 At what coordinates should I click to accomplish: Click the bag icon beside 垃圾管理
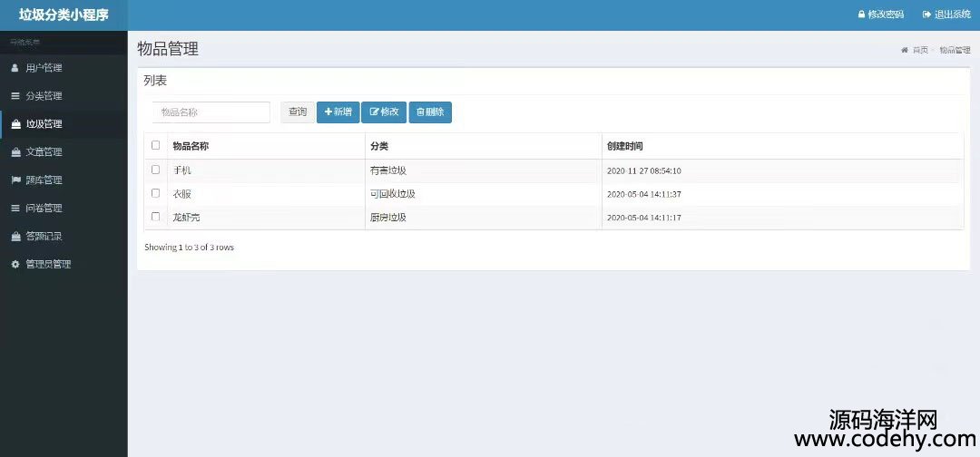click(x=15, y=124)
